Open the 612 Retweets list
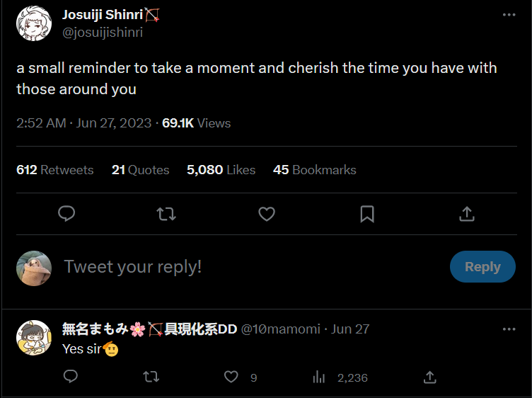Image resolution: width=532 pixels, height=398 pixels. (55, 170)
